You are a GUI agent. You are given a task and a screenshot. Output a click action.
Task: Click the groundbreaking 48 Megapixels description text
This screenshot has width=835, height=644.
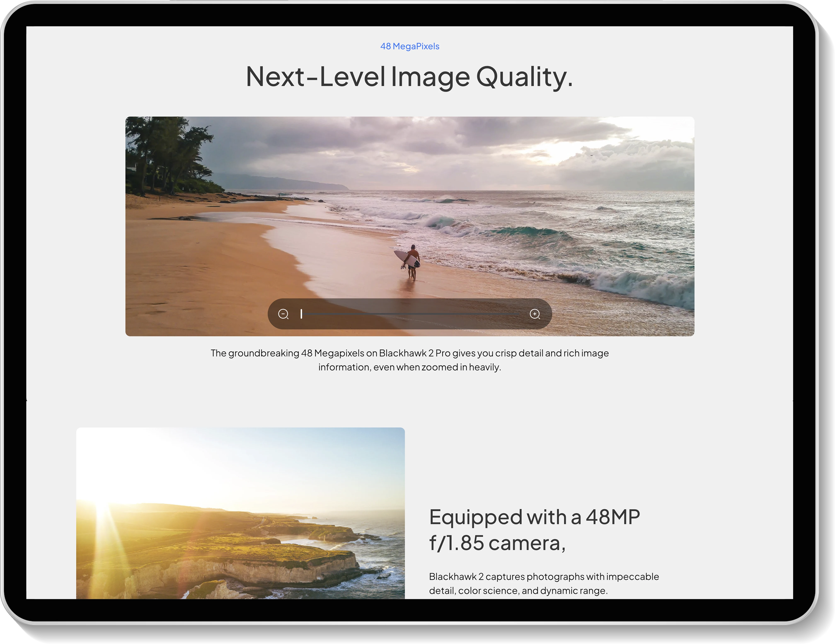pyautogui.click(x=410, y=360)
